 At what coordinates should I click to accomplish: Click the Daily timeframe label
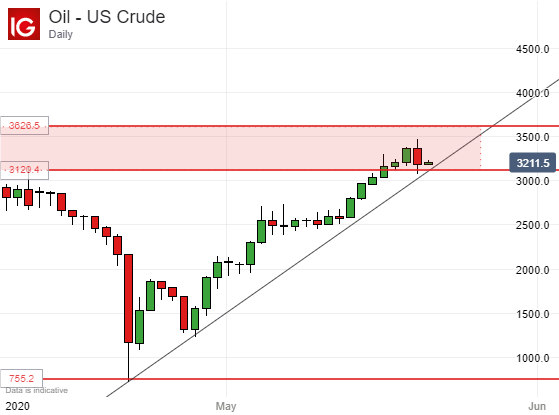click(x=61, y=34)
